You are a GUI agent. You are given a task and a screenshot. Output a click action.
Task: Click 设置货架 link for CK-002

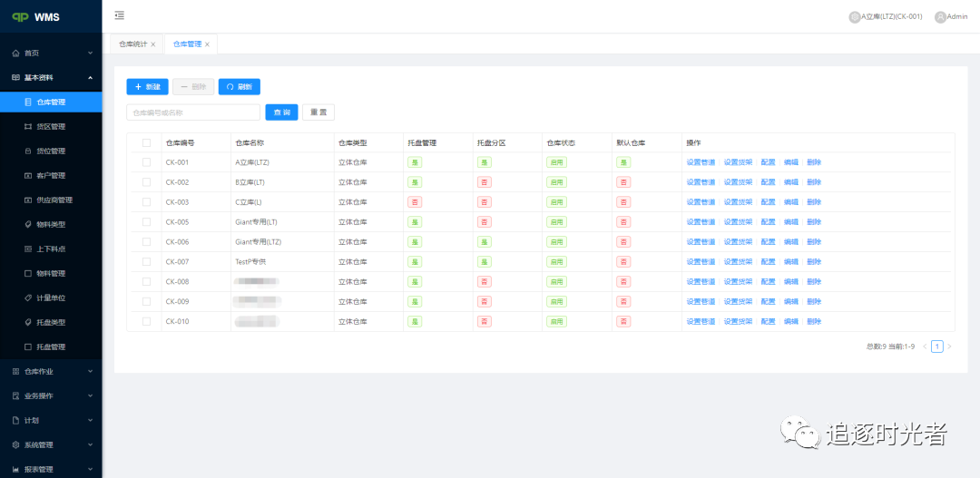[x=738, y=181]
